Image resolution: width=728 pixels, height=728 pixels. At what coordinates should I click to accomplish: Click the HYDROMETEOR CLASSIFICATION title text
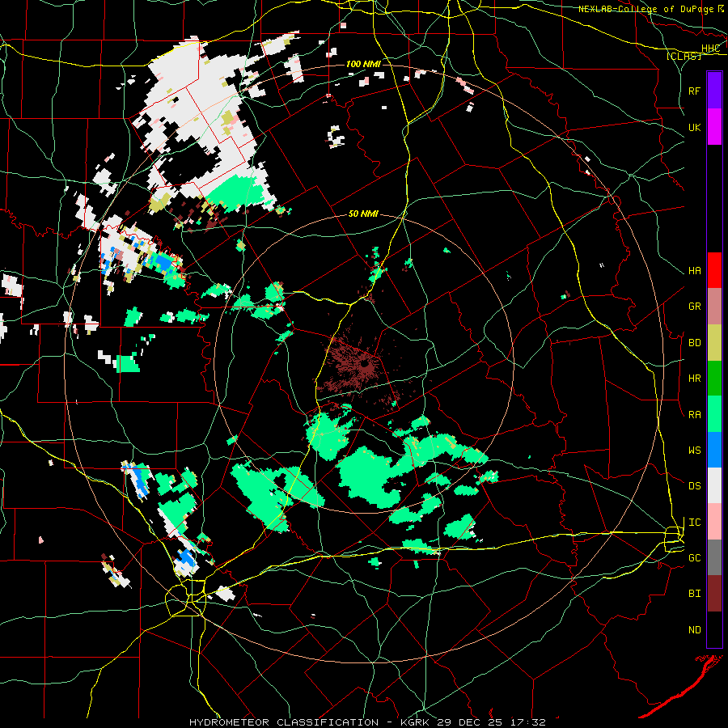[x=284, y=722]
